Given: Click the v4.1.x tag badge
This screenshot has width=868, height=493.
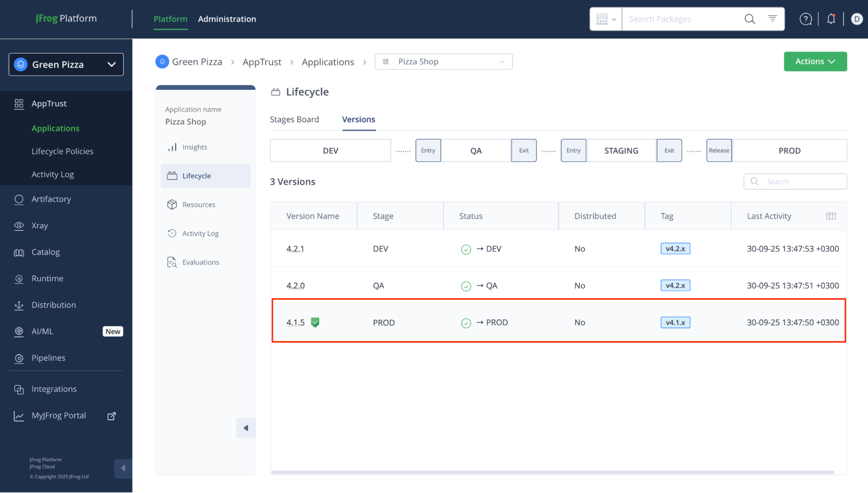Looking at the screenshot, I should [x=675, y=322].
